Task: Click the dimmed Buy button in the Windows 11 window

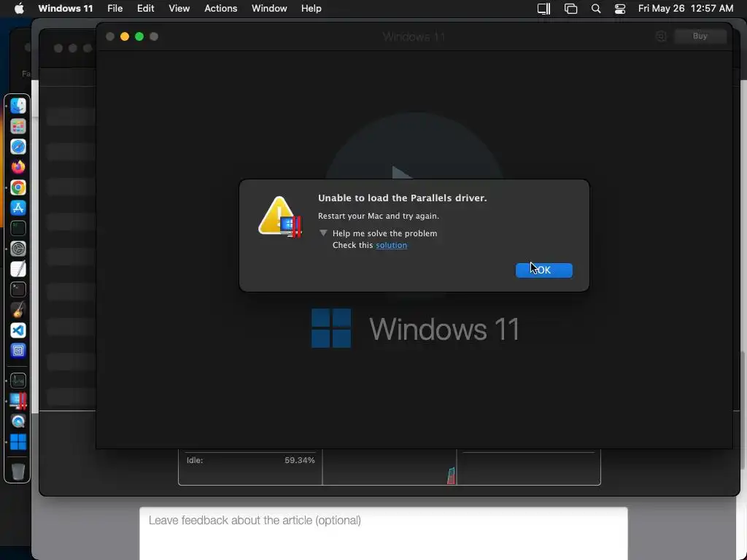Action: tap(700, 36)
